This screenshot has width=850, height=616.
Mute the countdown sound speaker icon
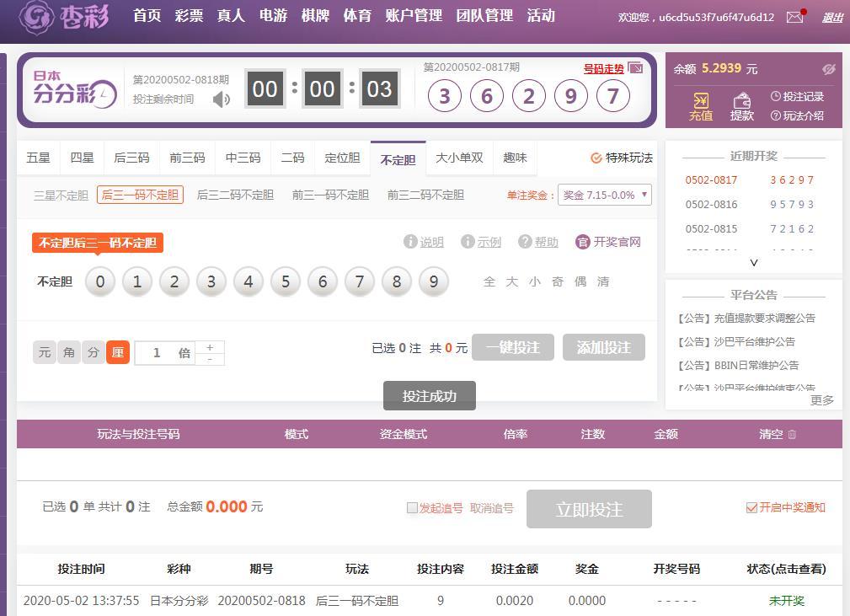222,99
